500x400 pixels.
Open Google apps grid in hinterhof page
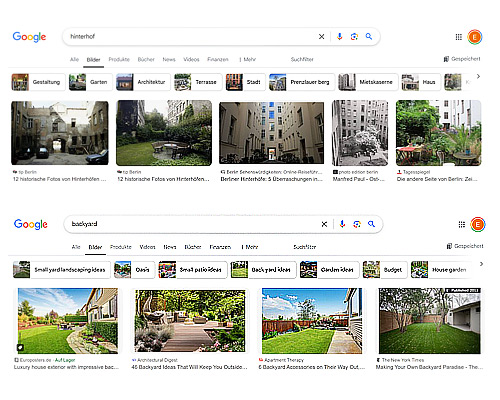coord(459,37)
